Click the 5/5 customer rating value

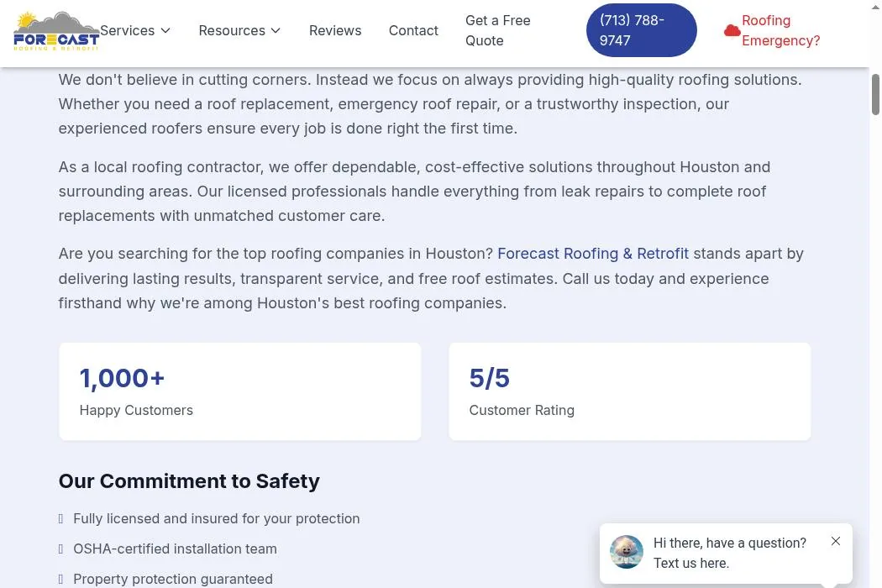click(x=490, y=378)
